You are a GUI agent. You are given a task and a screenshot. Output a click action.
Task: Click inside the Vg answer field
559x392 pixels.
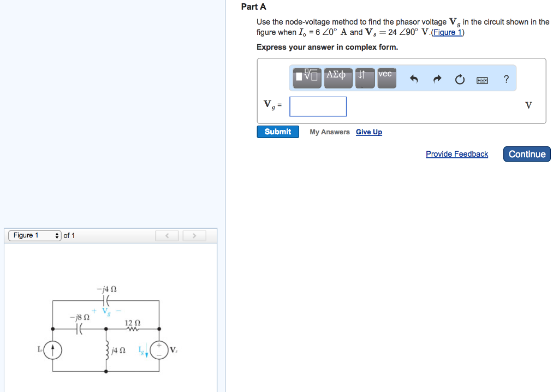(x=318, y=106)
